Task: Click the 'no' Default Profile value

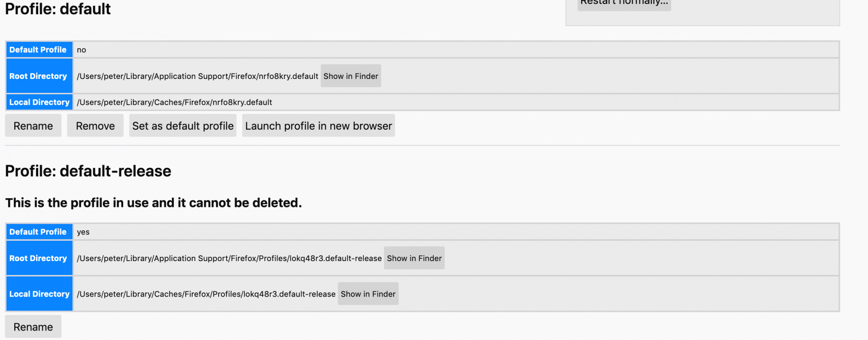Action: [x=82, y=50]
